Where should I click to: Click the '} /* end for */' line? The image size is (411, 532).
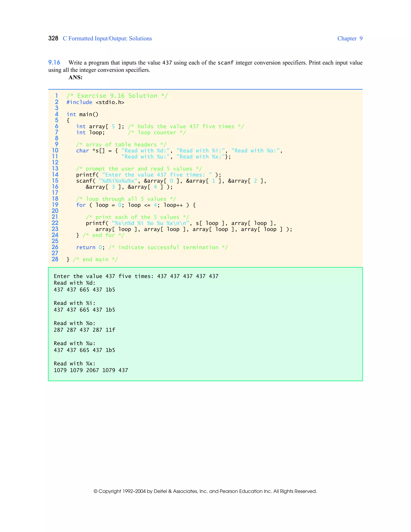[100, 235]
